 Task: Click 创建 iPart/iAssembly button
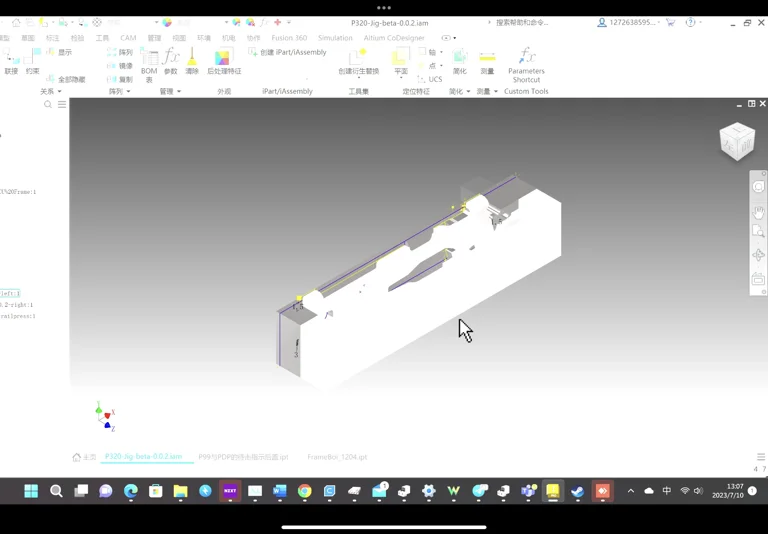pyautogui.click(x=288, y=52)
